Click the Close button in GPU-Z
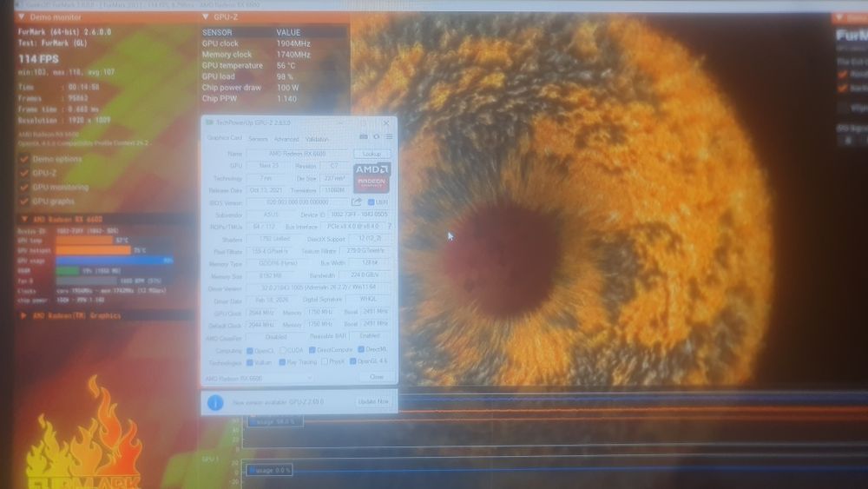Viewport: 868px width, 489px height. [x=377, y=377]
